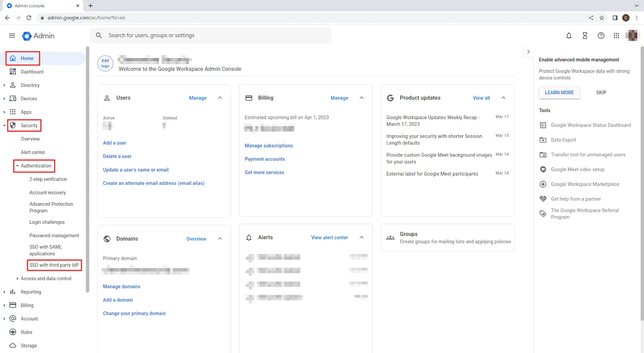Click the Apps grid sidebar icon
This screenshot has height=353, width=644.
[13, 112]
